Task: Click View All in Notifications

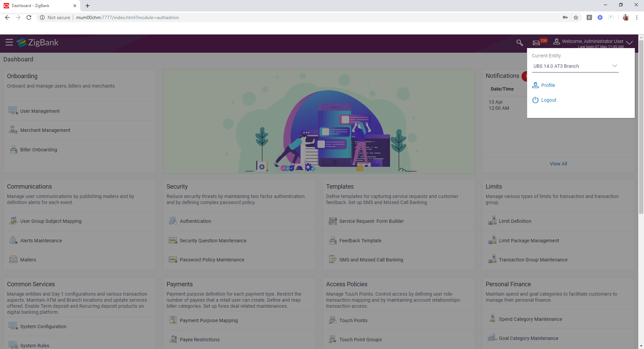Action: (x=558, y=164)
